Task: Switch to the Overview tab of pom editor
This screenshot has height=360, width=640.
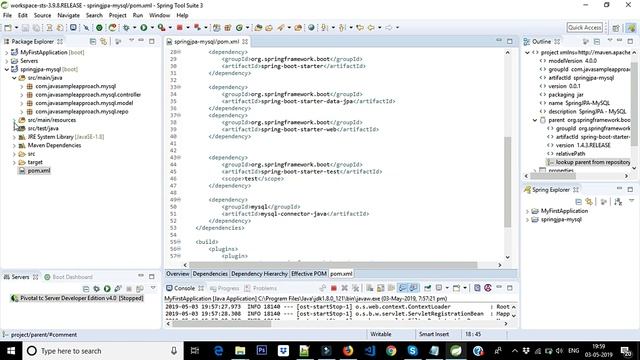Action: [x=178, y=274]
